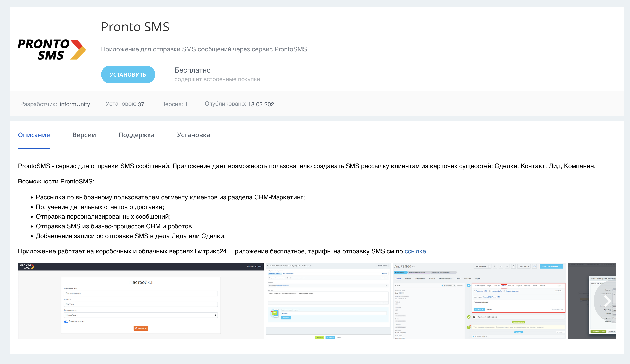This screenshot has height=364, width=630.
Task: Follow the ссылке tariffs link
Action: pos(415,251)
